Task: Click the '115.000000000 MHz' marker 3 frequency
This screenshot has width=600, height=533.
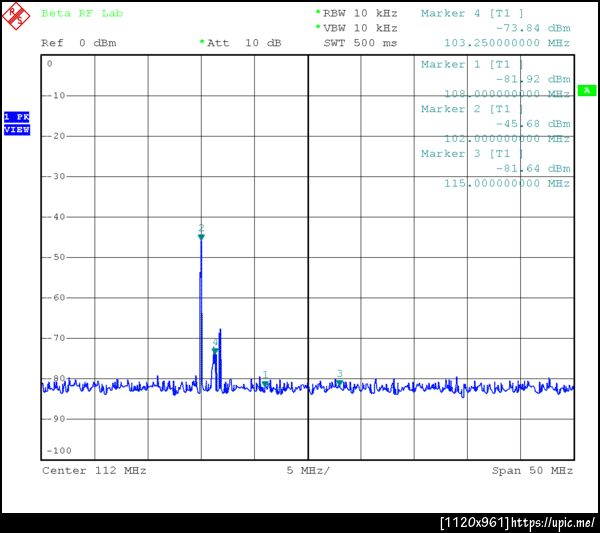Action: pyautogui.click(x=507, y=183)
